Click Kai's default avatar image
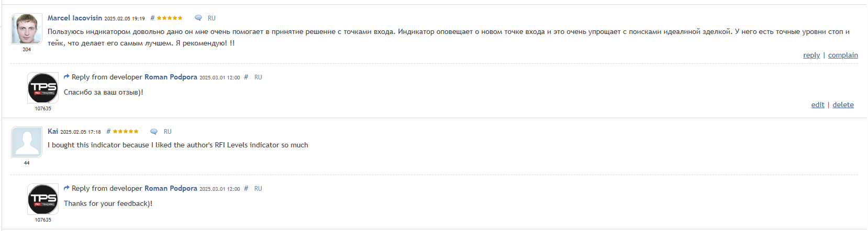The width and height of the screenshot is (868, 231). pyautogui.click(x=27, y=142)
